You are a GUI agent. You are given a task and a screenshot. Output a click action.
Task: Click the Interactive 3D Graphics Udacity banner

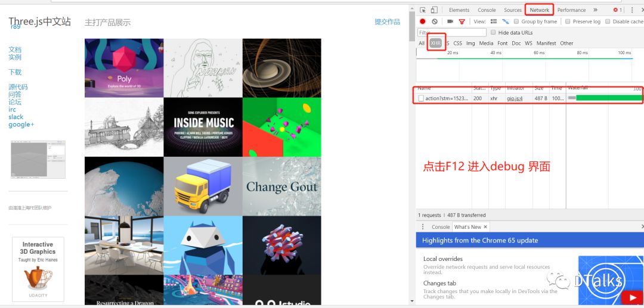click(38, 269)
